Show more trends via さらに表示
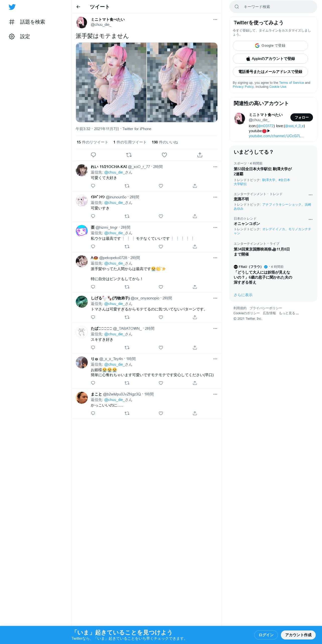 (x=243, y=295)
